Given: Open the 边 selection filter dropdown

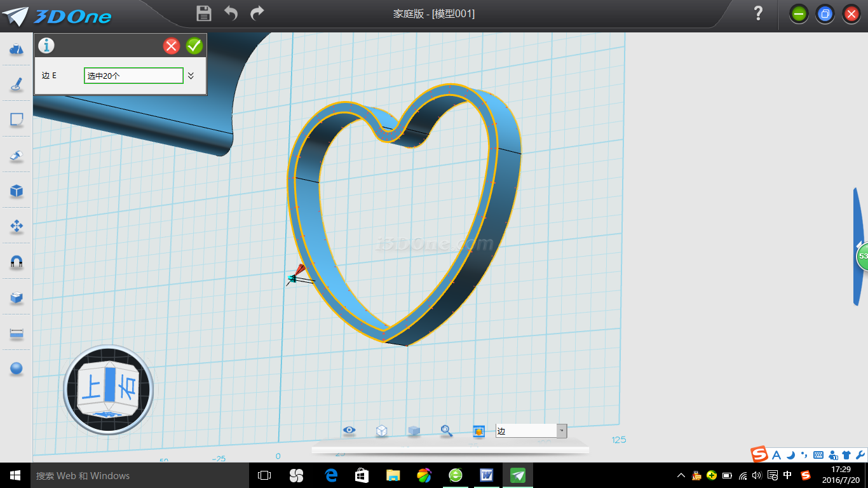Looking at the screenshot, I should pos(561,431).
